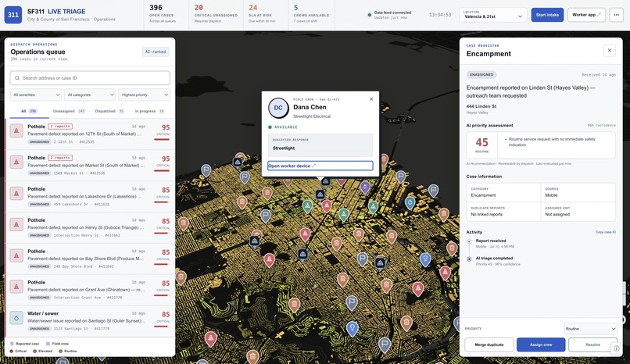The image size is (630, 364).
Task: Click the Assign crew button
Action: point(541,344)
